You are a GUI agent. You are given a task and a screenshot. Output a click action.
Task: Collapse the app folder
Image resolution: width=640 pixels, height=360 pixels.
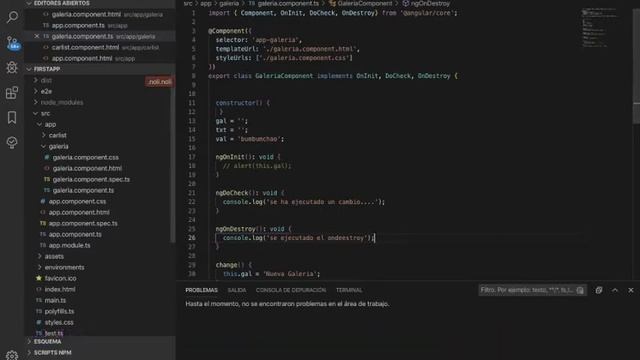tap(50, 124)
